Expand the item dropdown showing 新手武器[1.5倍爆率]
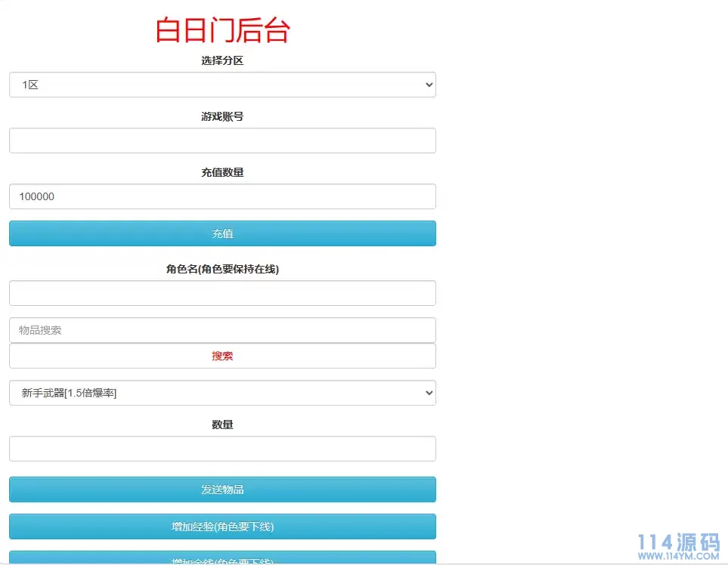The width and height of the screenshot is (728, 565). pos(221,393)
